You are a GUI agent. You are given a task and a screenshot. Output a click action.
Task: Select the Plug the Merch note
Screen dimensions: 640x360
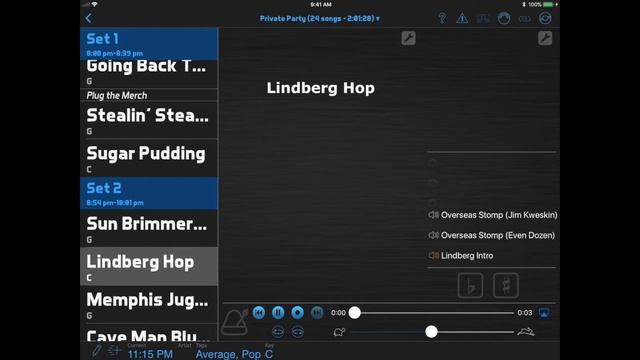pos(149,95)
